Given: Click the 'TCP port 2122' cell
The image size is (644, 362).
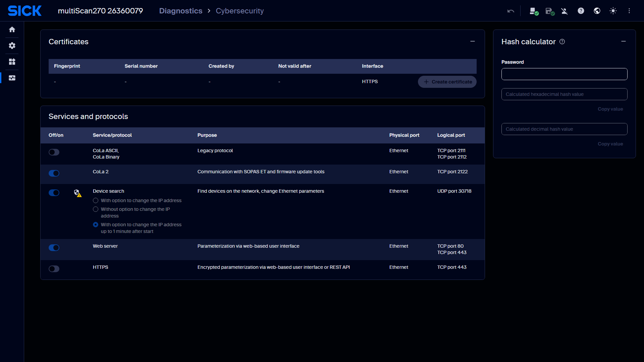Looking at the screenshot, I should coord(452,172).
